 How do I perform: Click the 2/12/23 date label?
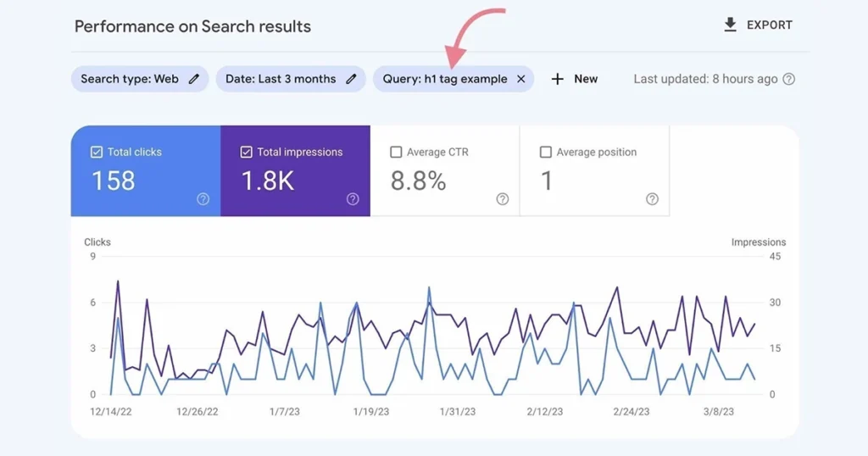click(545, 412)
